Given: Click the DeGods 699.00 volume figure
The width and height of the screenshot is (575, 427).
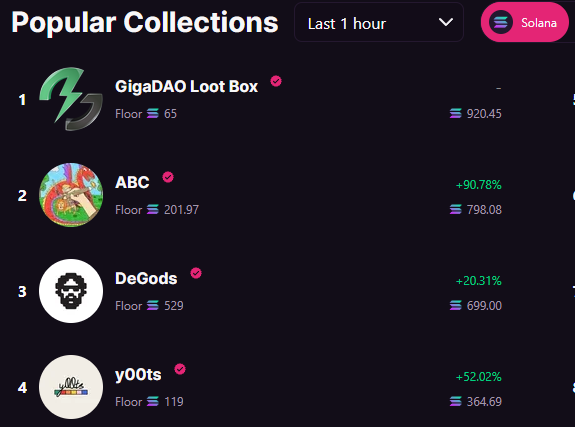Looking at the screenshot, I should click(x=484, y=306).
